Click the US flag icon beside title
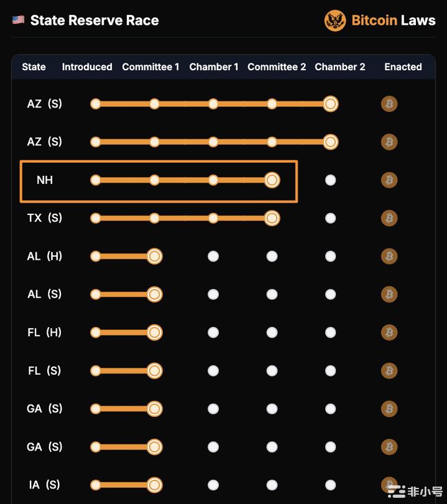 (18, 20)
